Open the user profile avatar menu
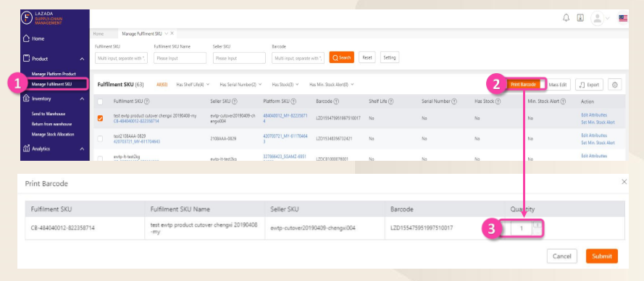 click(x=597, y=18)
